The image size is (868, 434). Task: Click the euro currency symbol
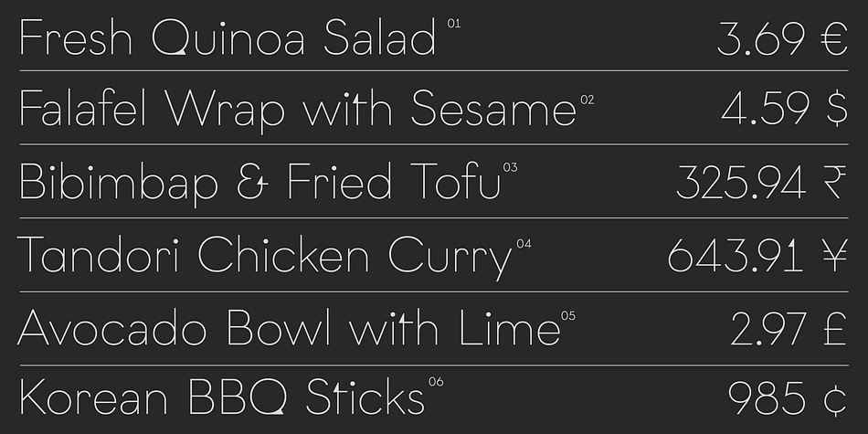coord(835,38)
